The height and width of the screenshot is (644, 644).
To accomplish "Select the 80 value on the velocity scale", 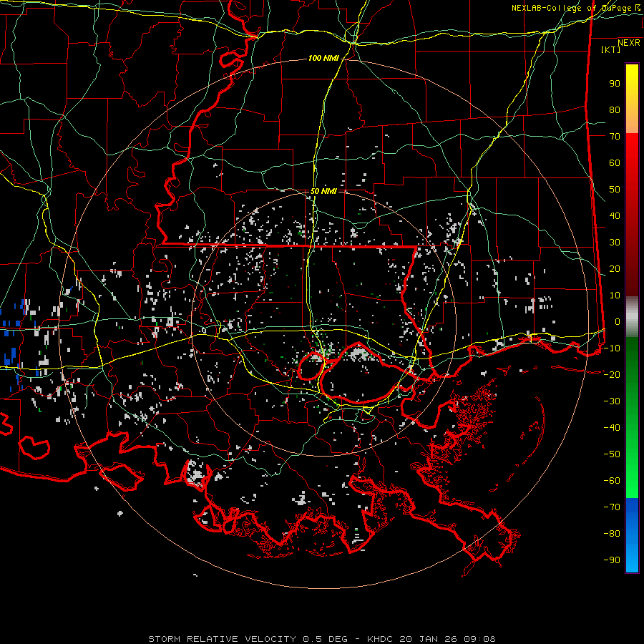I will pyautogui.click(x=615, y=110).
